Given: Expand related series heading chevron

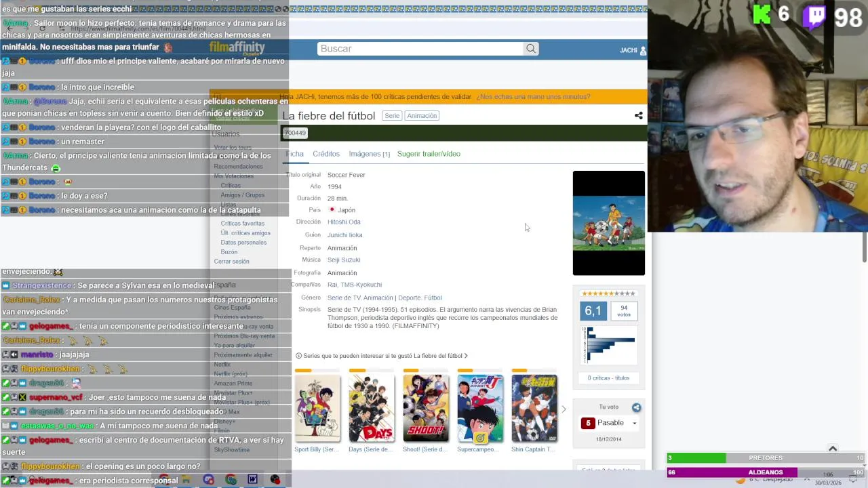Looking at the screenshot, I should click(466, 356).
